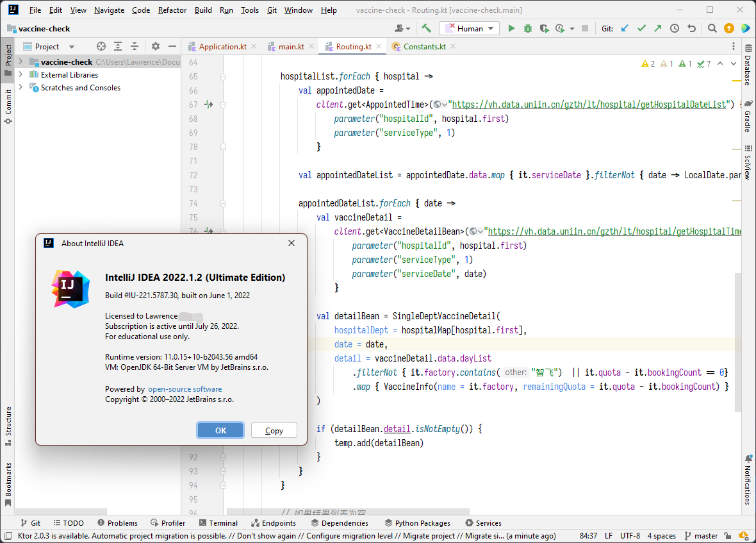
Task: Open the Refactor menu
Action: (x=172, y=10)
